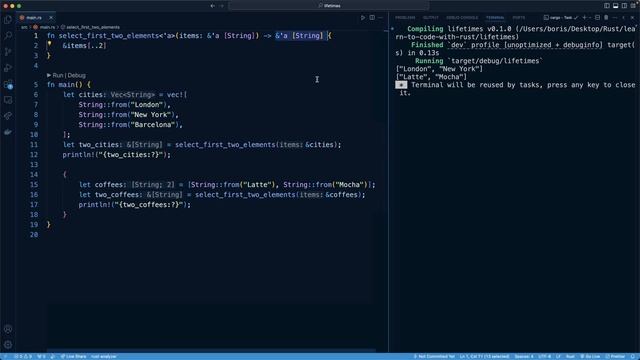Click src breadcrumb segment
Viewport: 640px width, 360px height.
pyautogui.click(x=24, y=27)
